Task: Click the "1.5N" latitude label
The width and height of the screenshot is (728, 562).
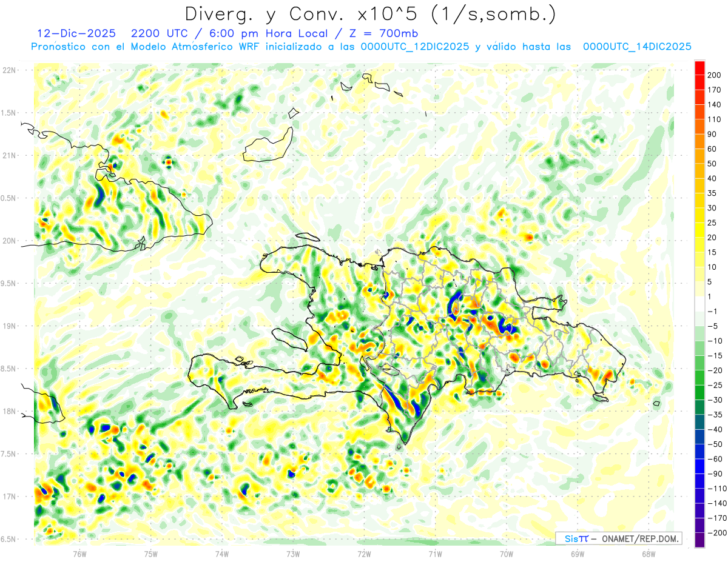Action: [9, 113]
